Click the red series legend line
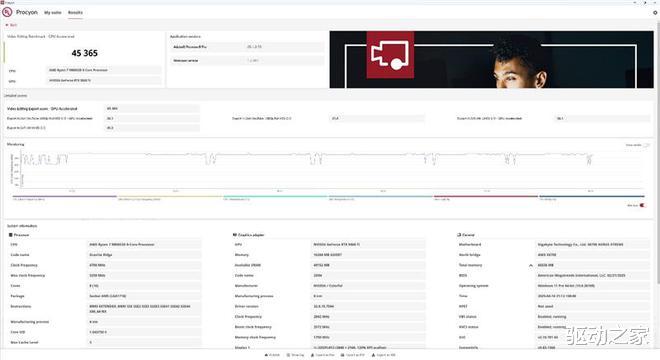Screen dimensions: 660x360 (486, 196)
